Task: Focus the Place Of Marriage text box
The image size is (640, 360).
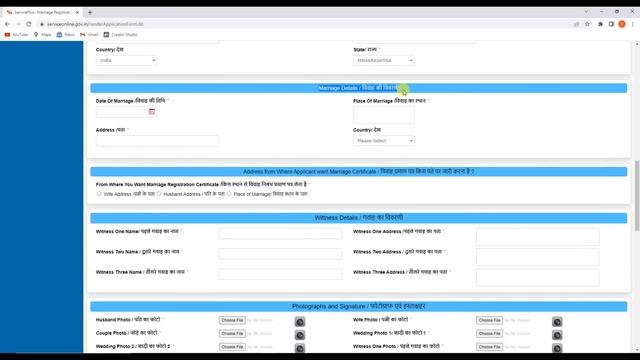Action: 384,115
